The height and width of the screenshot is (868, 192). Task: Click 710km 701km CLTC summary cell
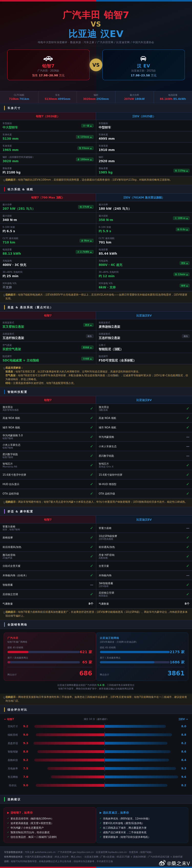pos(19,97)
